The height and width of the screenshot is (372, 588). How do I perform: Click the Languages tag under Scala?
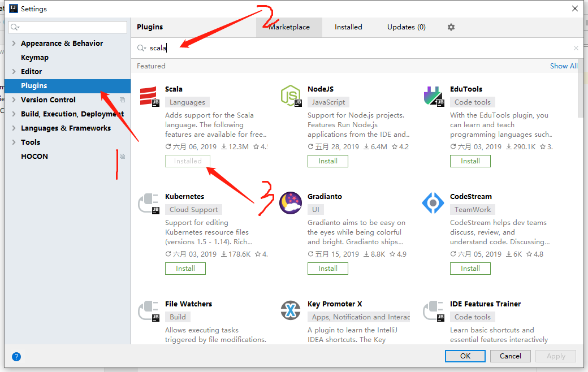[x=187, y=102]
